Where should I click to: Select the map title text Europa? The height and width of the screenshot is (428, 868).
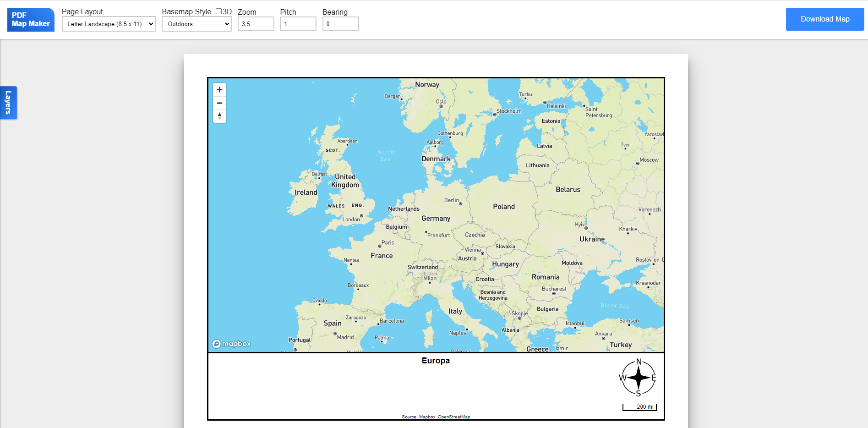[435, 361]
